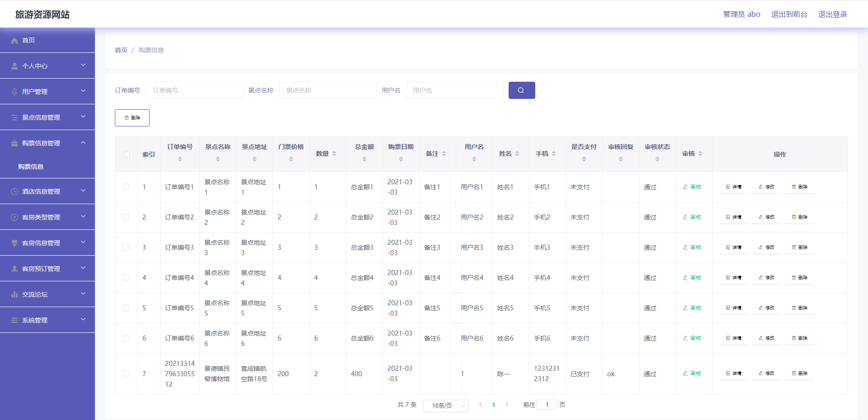
Task: Click the batch 删除 button above table
Action: click(132, 118)
